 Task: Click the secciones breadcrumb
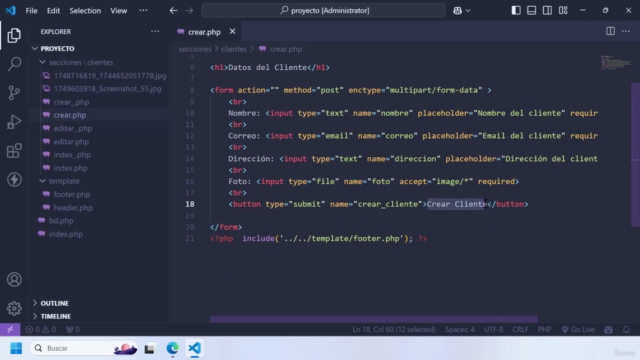click(195, 49)
